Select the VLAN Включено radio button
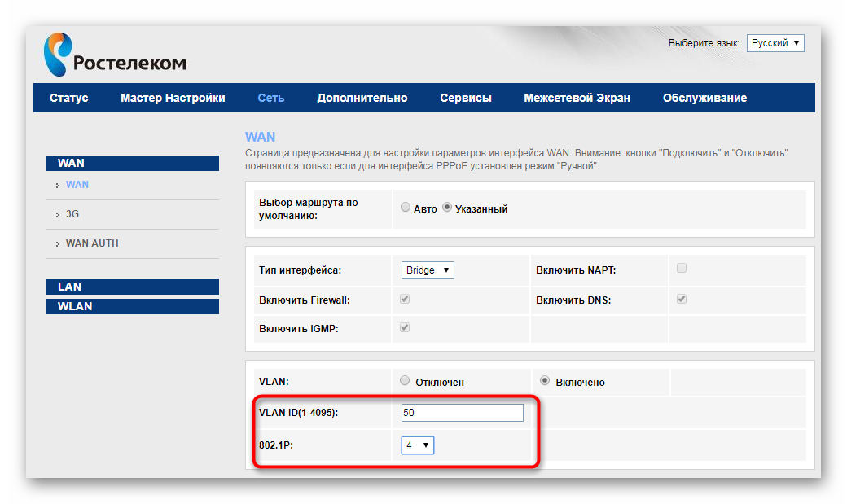This screenshot has width=847, height=504. [545, 381]
